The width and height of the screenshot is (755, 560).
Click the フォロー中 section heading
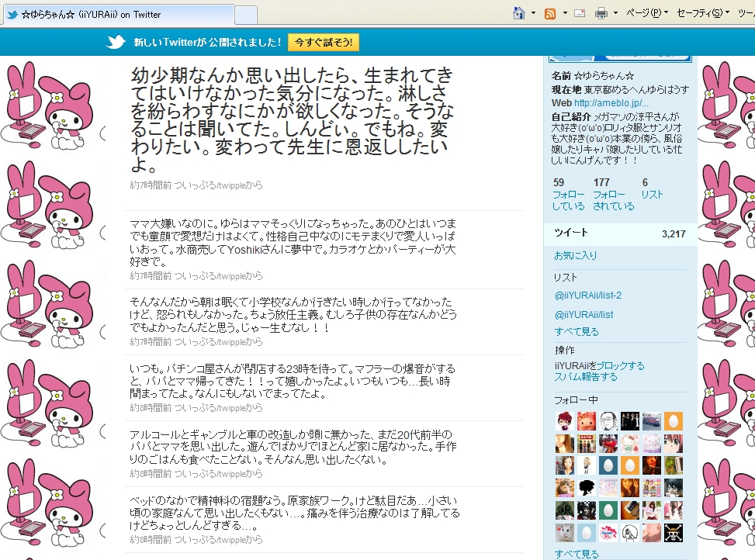point(576,399)
